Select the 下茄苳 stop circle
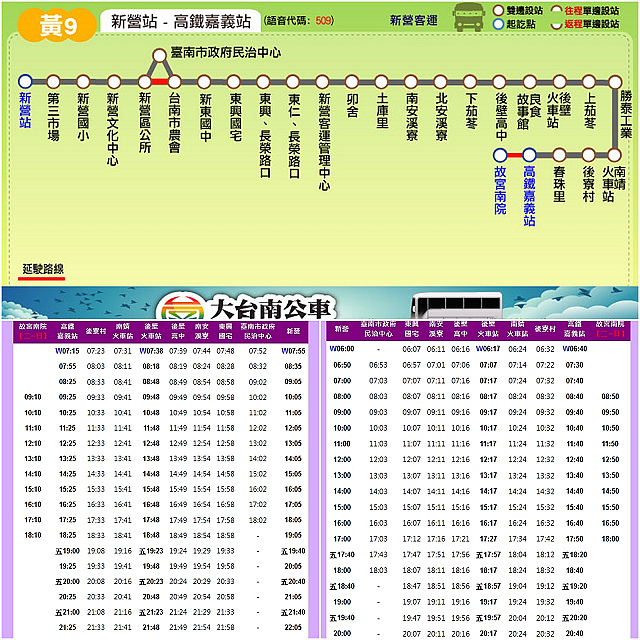Viewport: 640px width, 640px height. tap(470, 82)
